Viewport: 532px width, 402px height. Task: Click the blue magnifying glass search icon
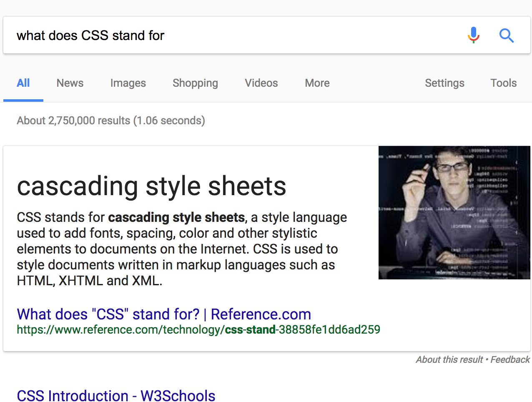(x=506, y=35)
